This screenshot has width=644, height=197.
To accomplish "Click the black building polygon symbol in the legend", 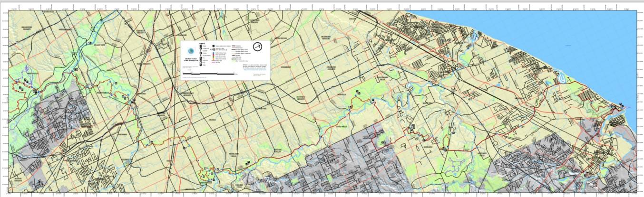I will (x=214, y=46).
